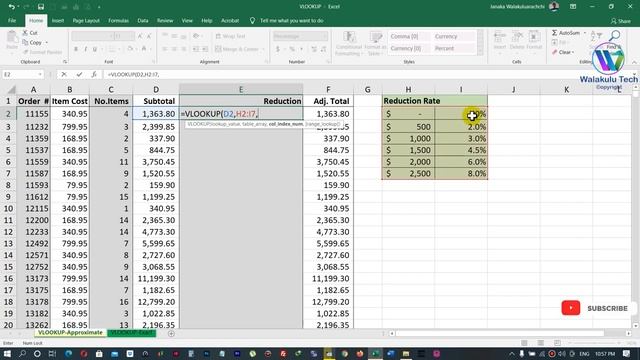Image resolution: width=640 pixels, height=360 pixels.
Task: Switch to the View ribbon tab
Action: (187, 20)
